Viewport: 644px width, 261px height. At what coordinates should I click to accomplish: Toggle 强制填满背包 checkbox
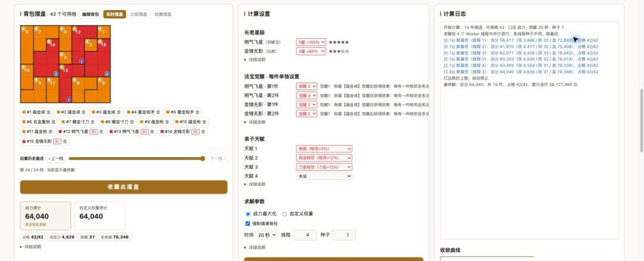[247, 223]
